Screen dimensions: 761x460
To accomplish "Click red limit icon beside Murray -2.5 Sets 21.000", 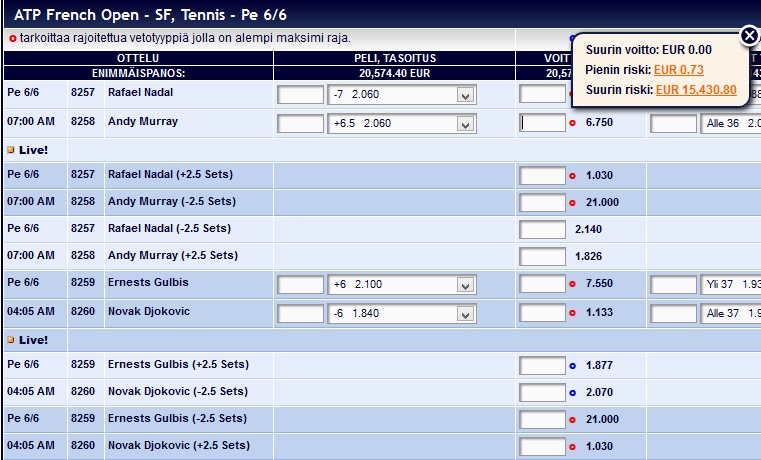I will (572, 203).
